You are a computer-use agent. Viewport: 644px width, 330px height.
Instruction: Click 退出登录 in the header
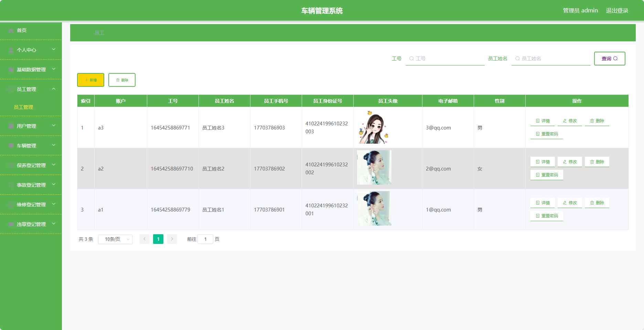click(x=617, y=11)
